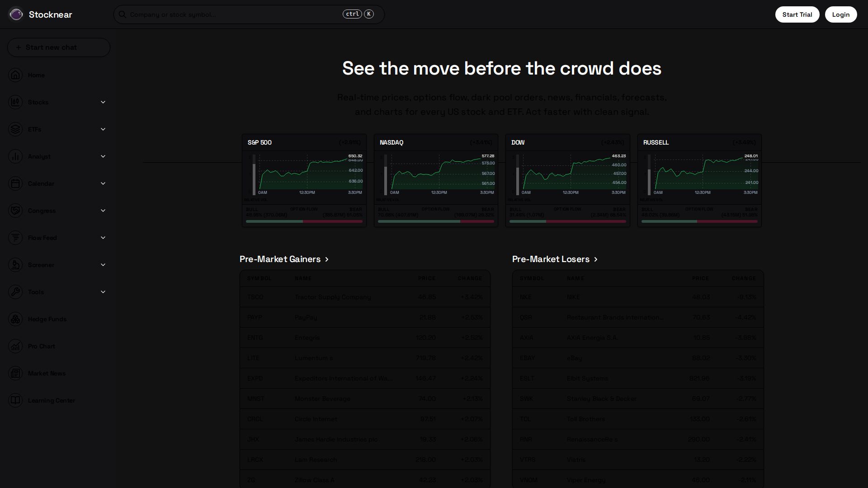The width and height of the screenshot is (868, 488).
Task: Click the Congress sidebar icon
Action: (15, 211)
